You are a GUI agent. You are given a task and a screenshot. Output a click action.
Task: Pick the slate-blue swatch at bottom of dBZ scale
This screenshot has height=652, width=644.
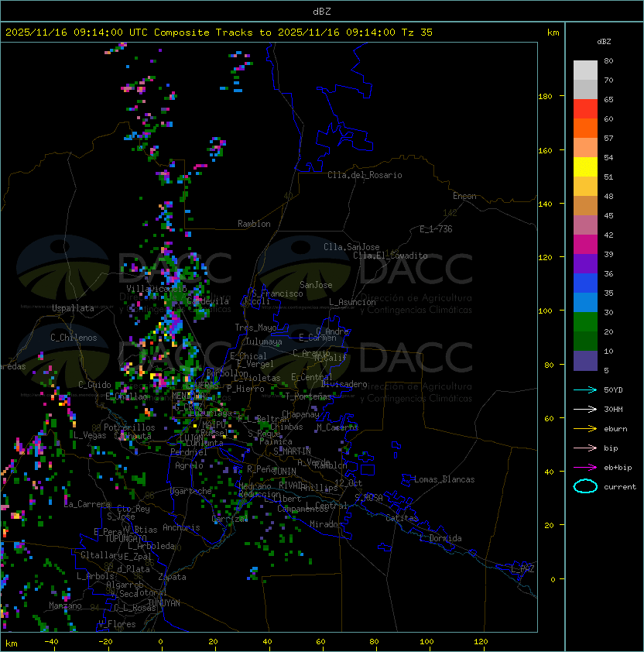click(x=585, y=361)
